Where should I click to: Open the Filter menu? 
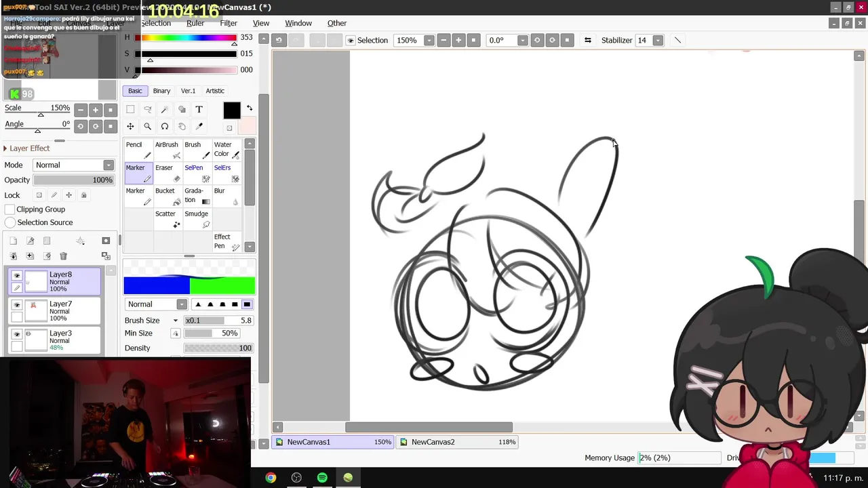229,23
